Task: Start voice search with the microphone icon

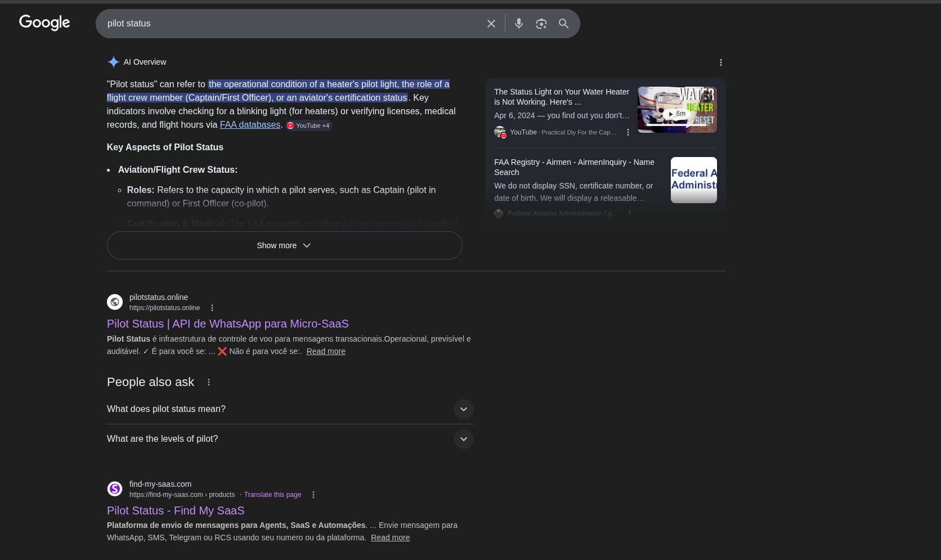Action: 519,24
